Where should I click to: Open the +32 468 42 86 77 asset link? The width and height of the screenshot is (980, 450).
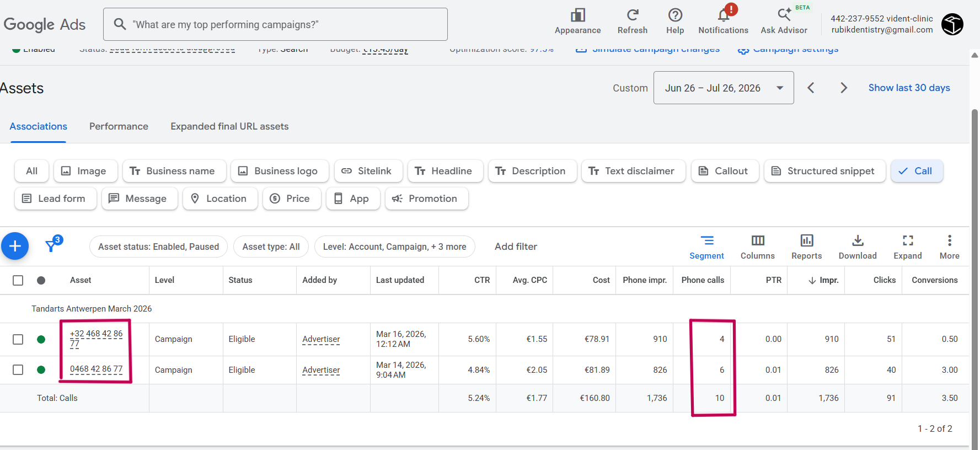click(97, 339)
